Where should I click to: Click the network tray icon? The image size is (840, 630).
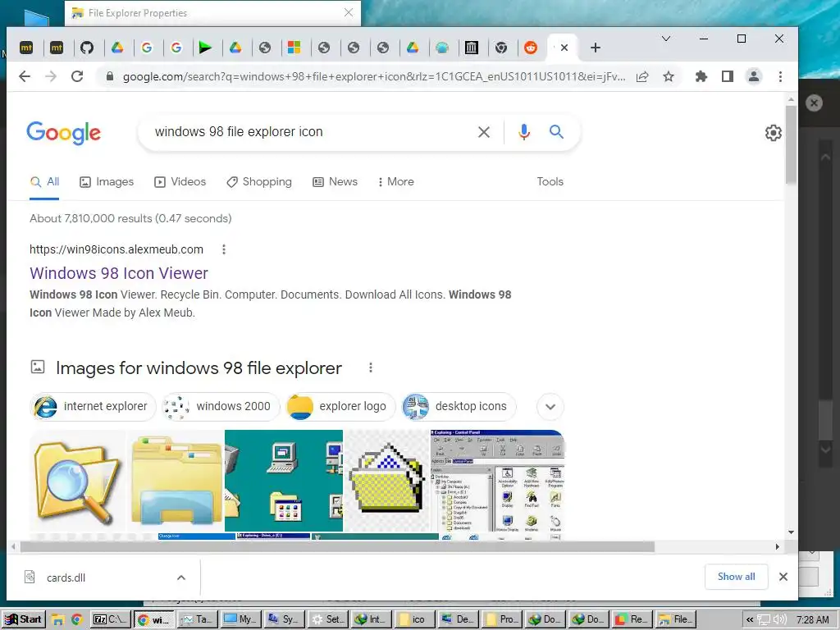[x=764, y=620]
